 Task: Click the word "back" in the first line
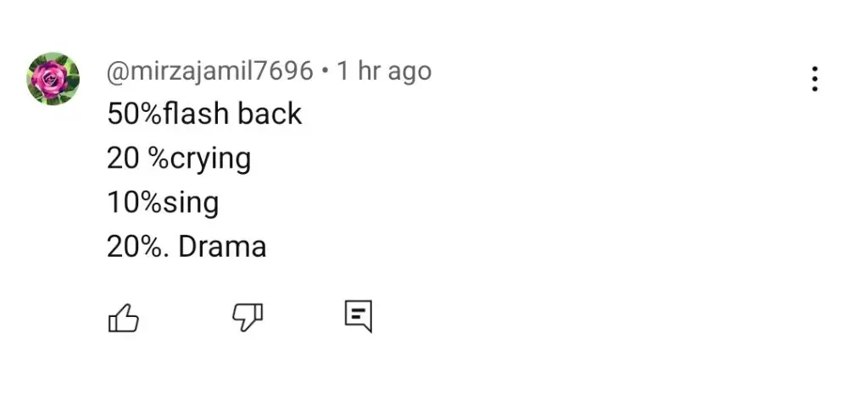coord(270,114)
